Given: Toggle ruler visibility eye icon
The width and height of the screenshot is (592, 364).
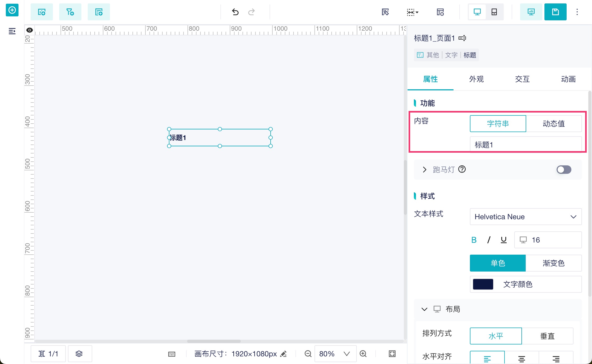Looking at the screenshot, I should pyautogui.click(x=30, y=30).
